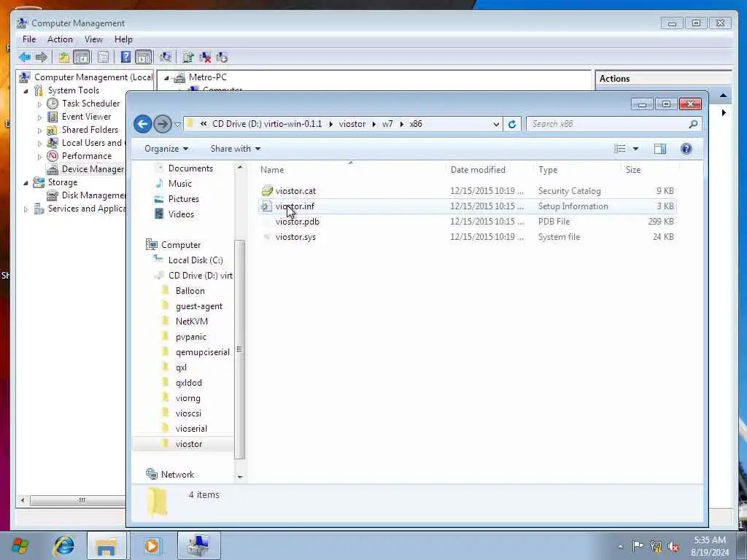This screenshot has height=560, width=747.
Task: Open the vioscsi folder in navigation pane
Action: point(188,413)
